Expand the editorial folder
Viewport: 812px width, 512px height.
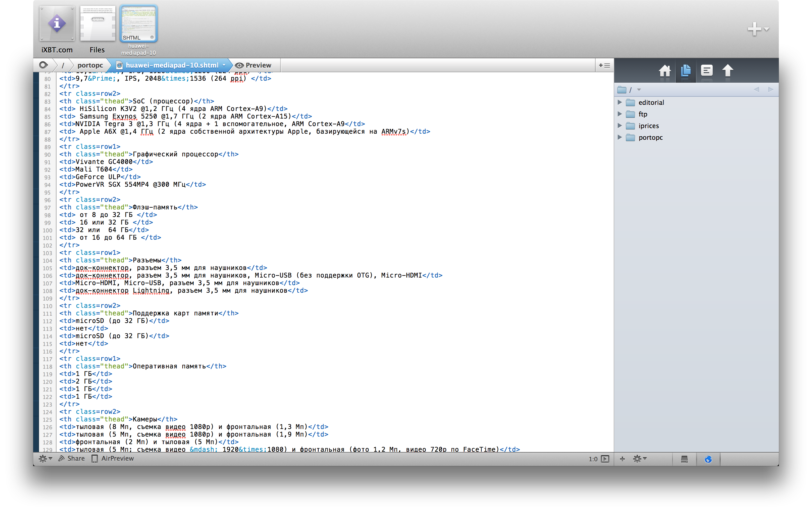[x=619, y=102]
